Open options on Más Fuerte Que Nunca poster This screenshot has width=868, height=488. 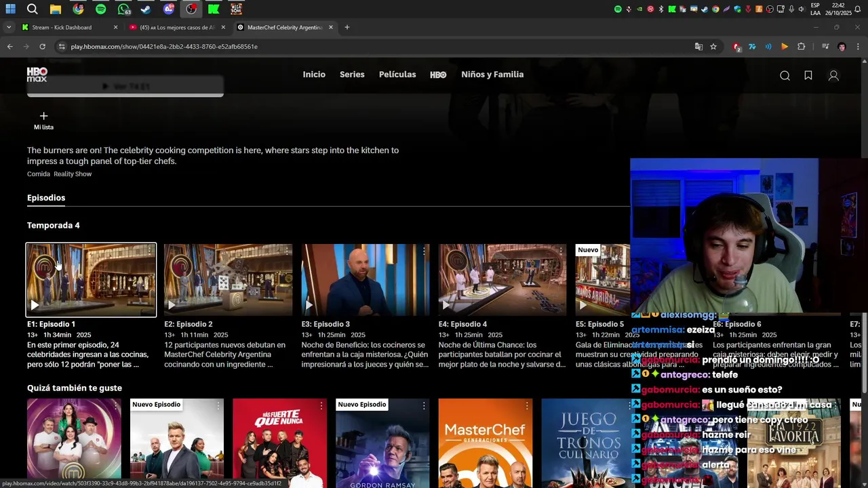pos(321,406)
